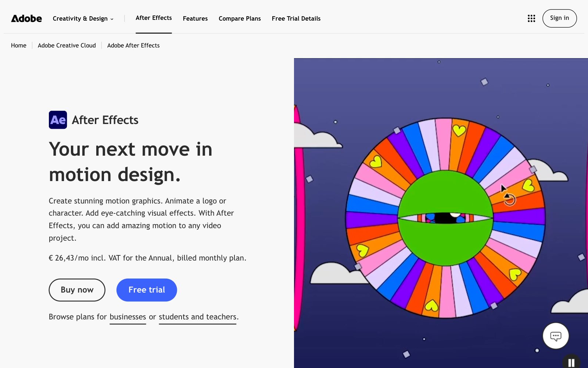Start the Free trial
The image size is (588, 368).
[x=147, y=290]
